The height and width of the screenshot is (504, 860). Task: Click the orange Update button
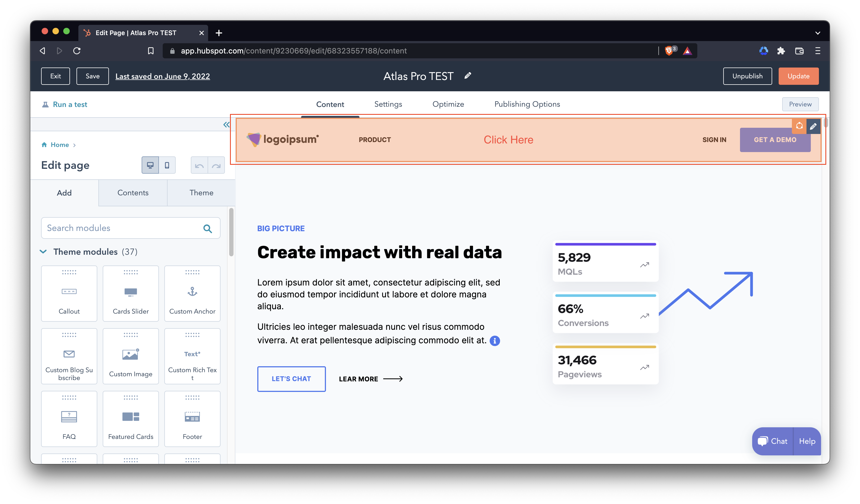point(798,76)
